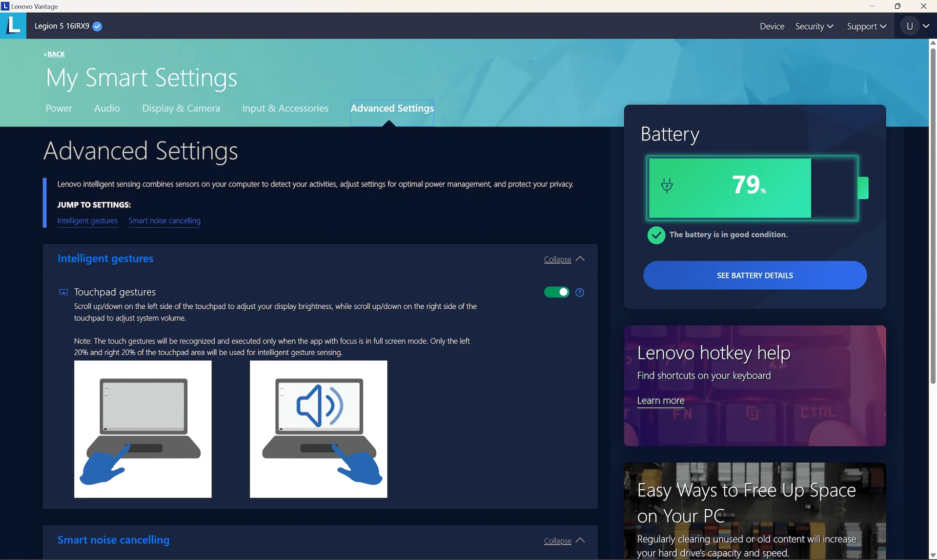Click the JUMP TO SETTINGS label

(94, 205)
